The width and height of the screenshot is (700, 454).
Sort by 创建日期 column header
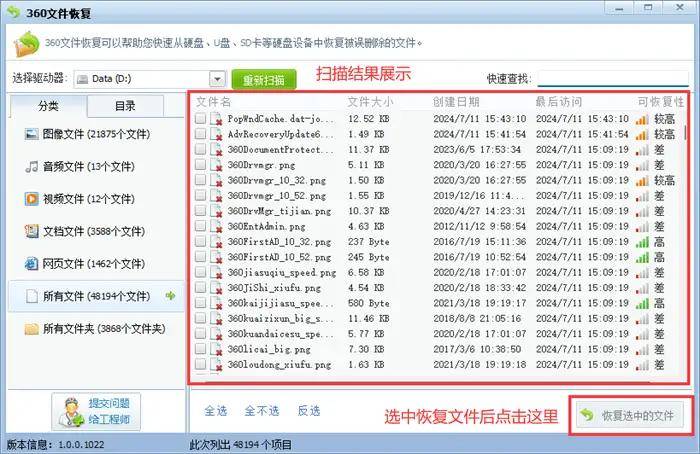456,102
